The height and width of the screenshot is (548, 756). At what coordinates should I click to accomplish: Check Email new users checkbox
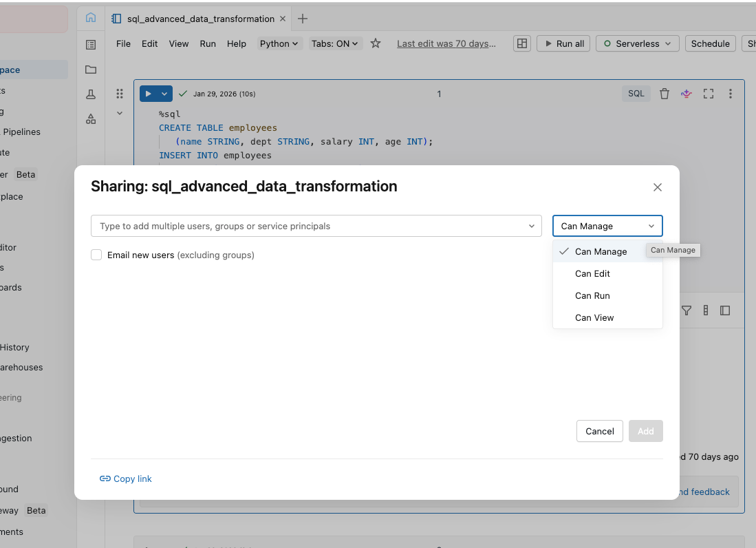pos(96,255)
